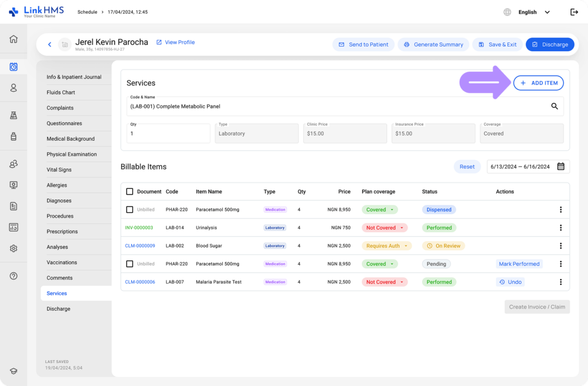Check the Unbilled box for Dispensed Paracetamol
The height and width of the screenshot is (386, 588).
point(129,210)
